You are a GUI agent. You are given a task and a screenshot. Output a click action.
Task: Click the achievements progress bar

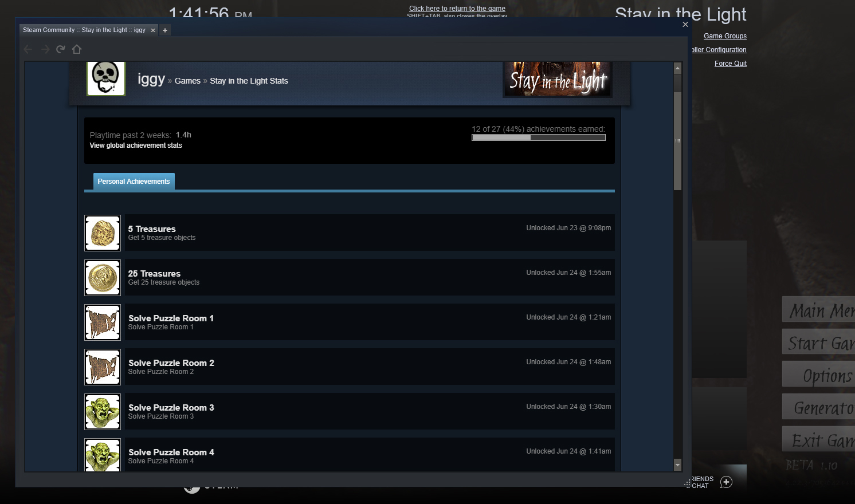(x=538, y=137)
